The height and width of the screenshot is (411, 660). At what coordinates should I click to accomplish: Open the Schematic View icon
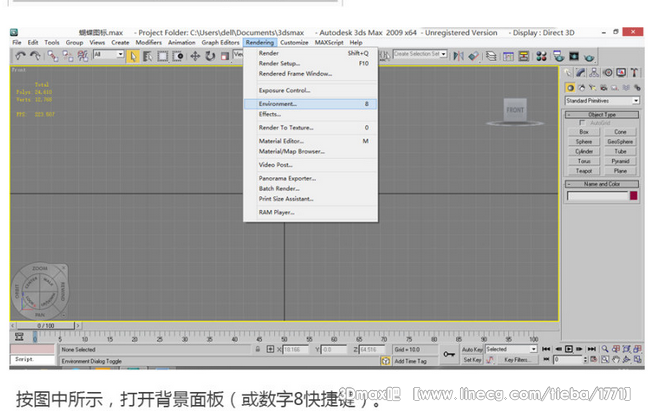524,56
